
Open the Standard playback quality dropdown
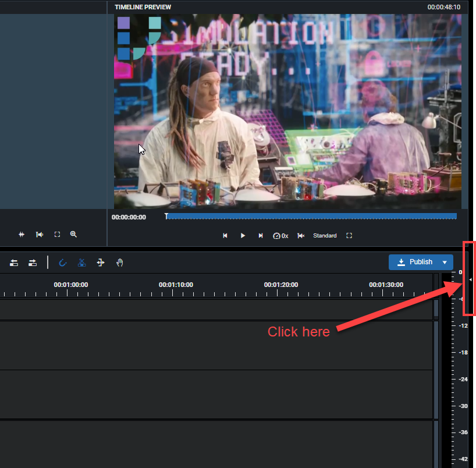click(x=325, y=236)
